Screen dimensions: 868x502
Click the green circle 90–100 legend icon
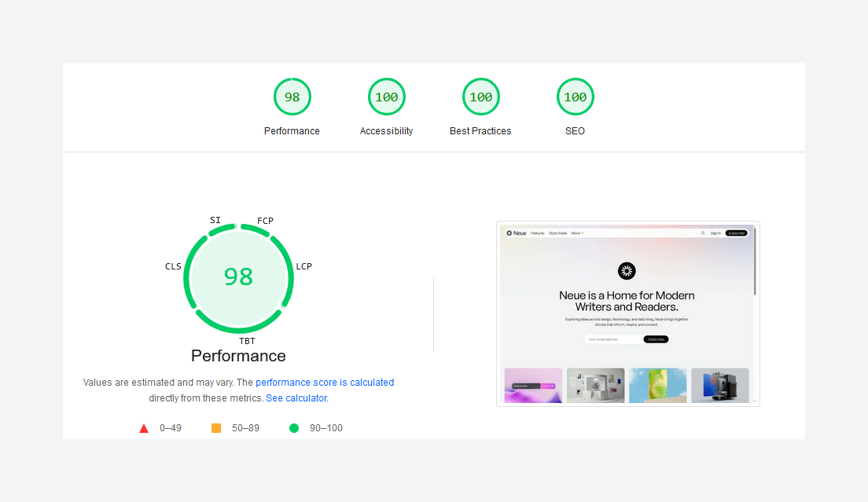[294, 428]
